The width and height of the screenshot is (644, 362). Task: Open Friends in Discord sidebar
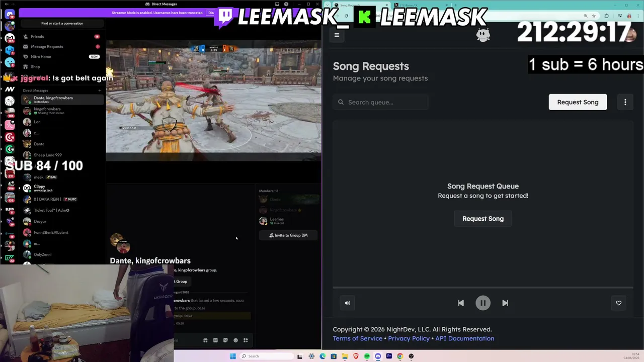[61, 37]
